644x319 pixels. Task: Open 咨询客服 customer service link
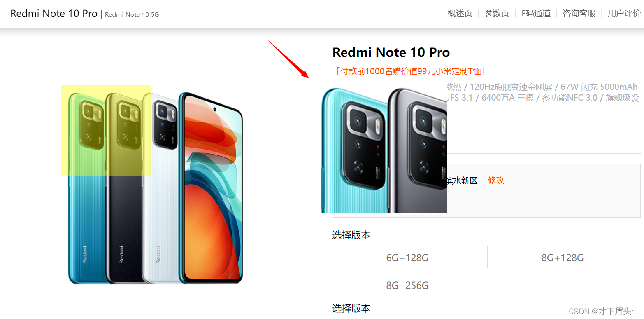[x=579, y=13]
